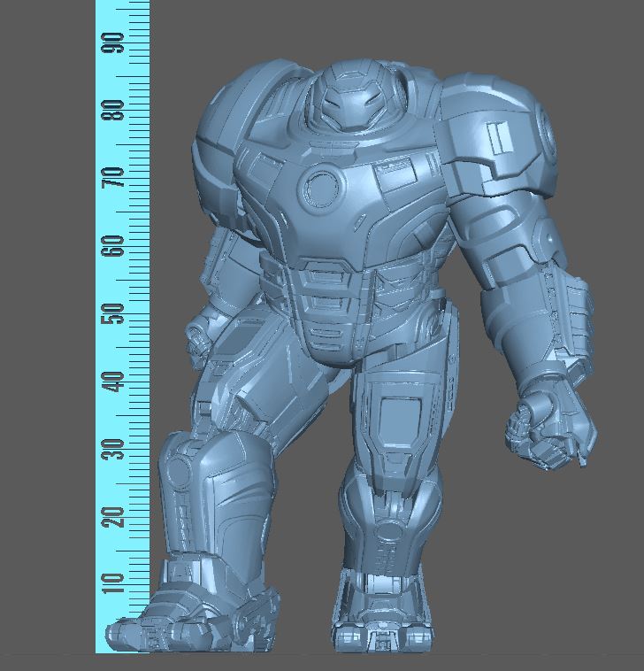644x671 pixels.
Task: Select the 30 label on the ruler
Action: click(x=112, y=450)
